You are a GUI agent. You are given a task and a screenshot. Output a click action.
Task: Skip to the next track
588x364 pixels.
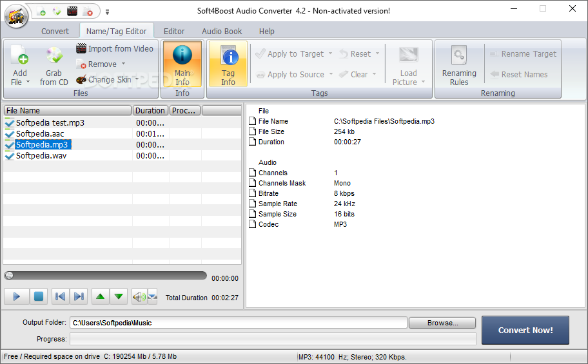pyautogui.click(x=79, y=296)
